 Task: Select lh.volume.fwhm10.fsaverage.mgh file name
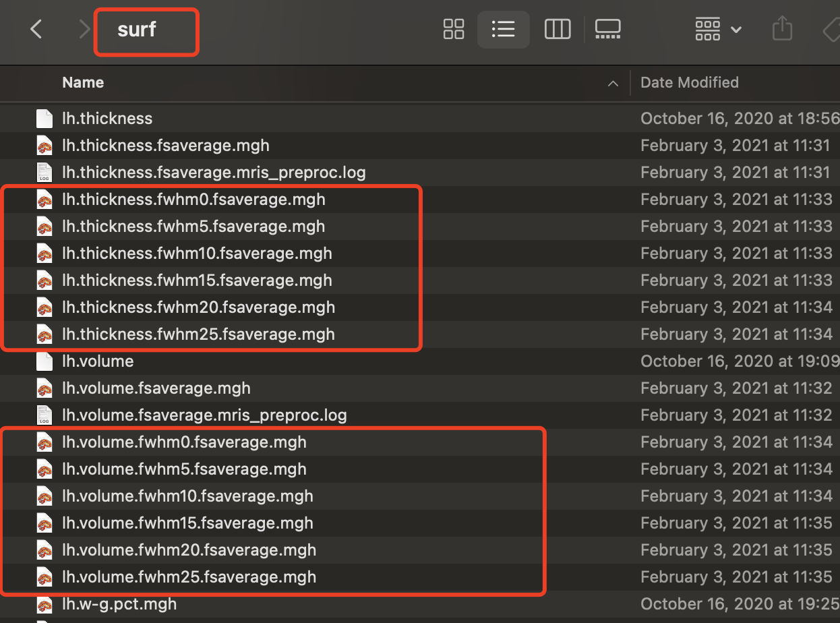[187, 496]
